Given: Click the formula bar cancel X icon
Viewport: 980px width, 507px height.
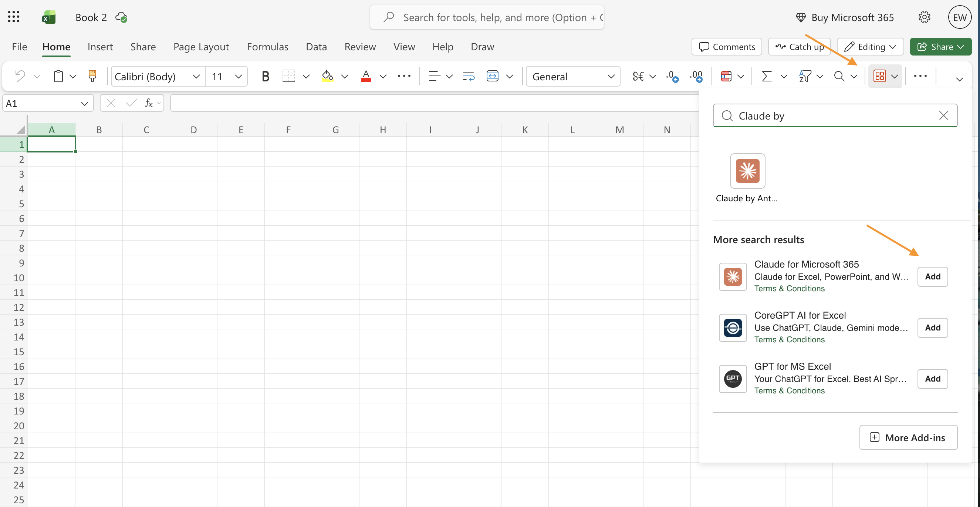Looking at the screenshot, I should pyautogui.click(x=111, y=103).
